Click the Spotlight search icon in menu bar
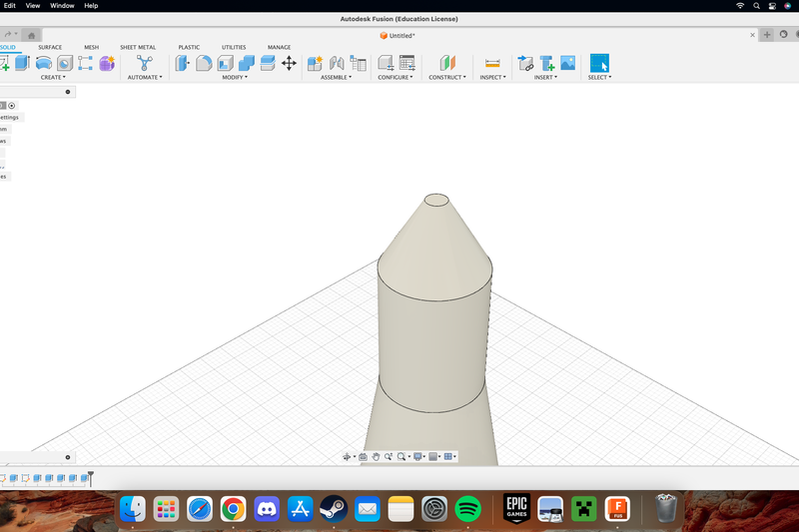Image resolution: width=799 pixels, height=532 pixels. tap(757, 6)
